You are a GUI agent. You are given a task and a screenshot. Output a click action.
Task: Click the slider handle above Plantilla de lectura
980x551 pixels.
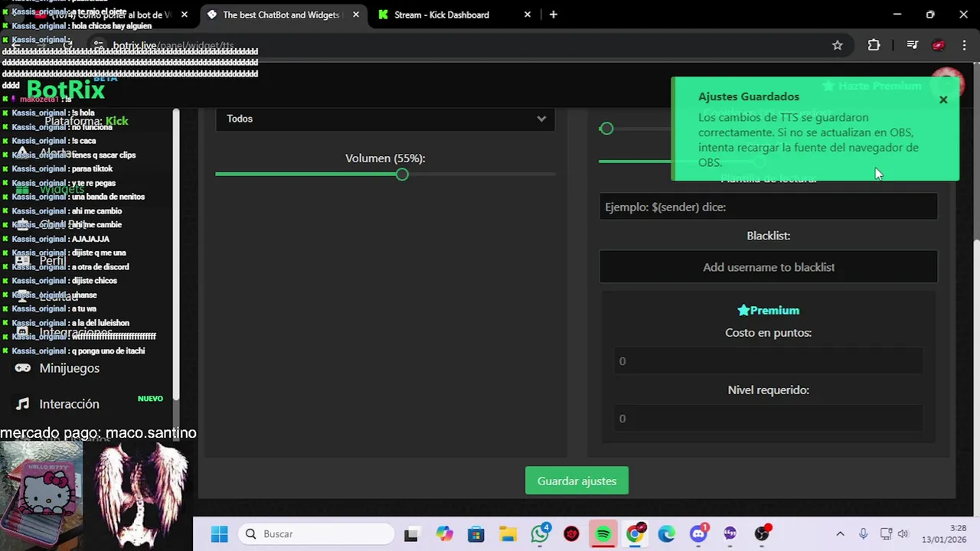click(x=759, y=161)
